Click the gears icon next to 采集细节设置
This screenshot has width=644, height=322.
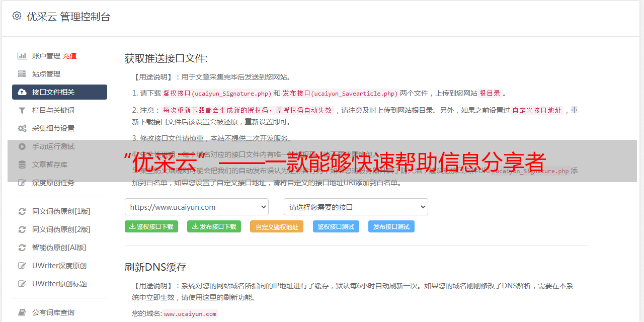click(x=22, y=128)
